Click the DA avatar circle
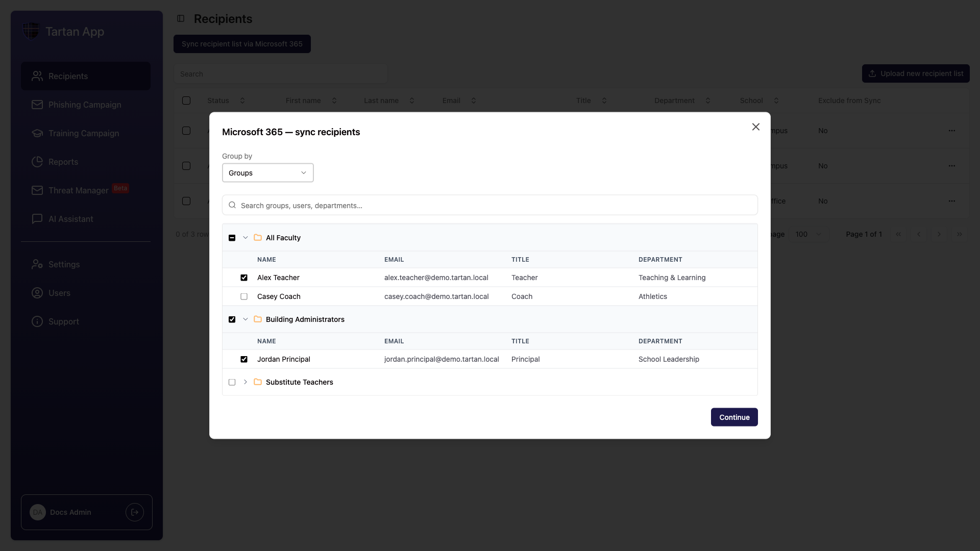The image size is (980, 551). click(x=38, y=512)
